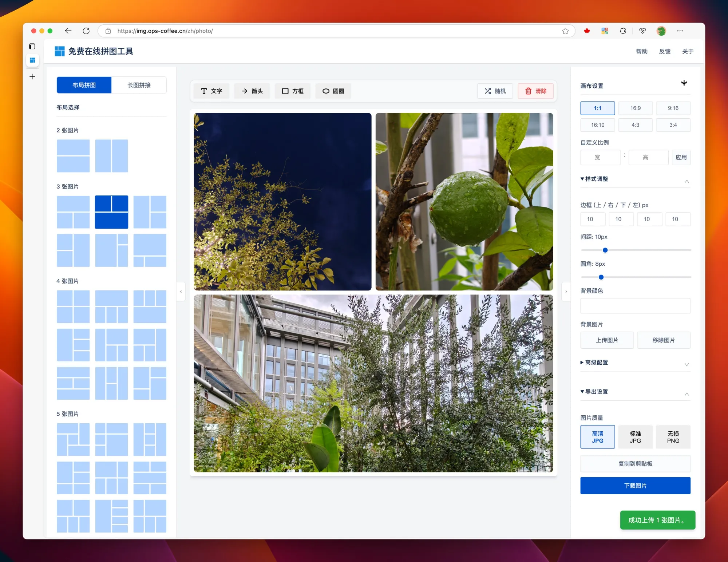
Task: Switch to the long image stitching tab
Action: [x=139, y=85]
